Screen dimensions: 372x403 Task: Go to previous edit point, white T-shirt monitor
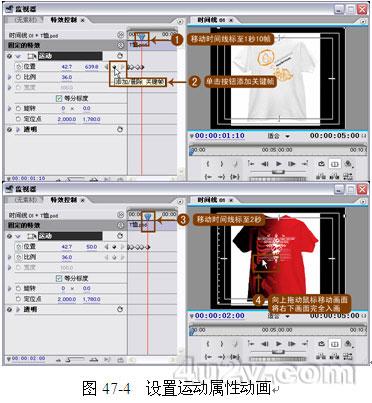click(251, 164)
